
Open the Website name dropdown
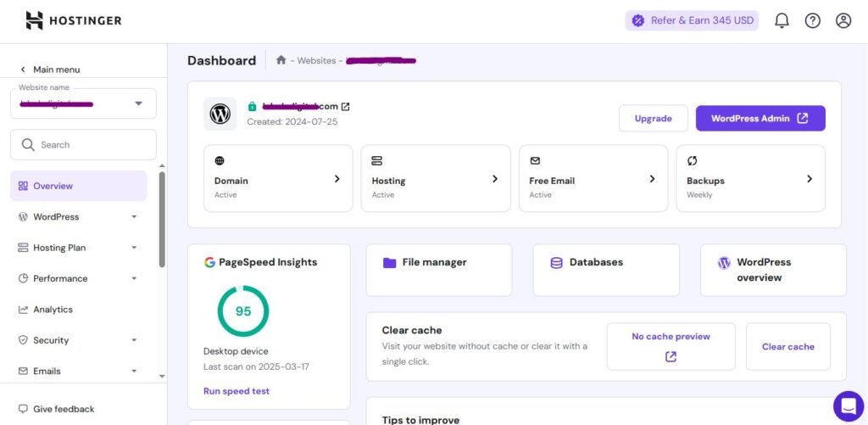tap(83, 103)
